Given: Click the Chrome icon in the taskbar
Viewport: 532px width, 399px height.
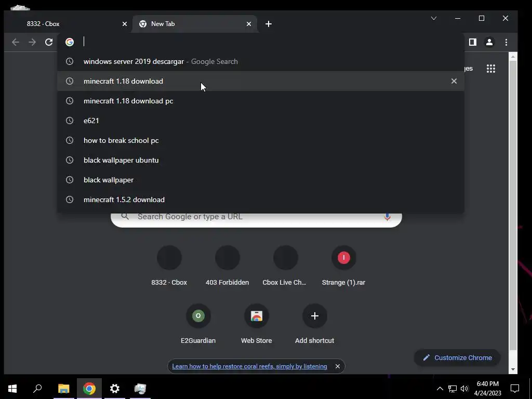Looking at the screenshot, I should click(89, 389).
